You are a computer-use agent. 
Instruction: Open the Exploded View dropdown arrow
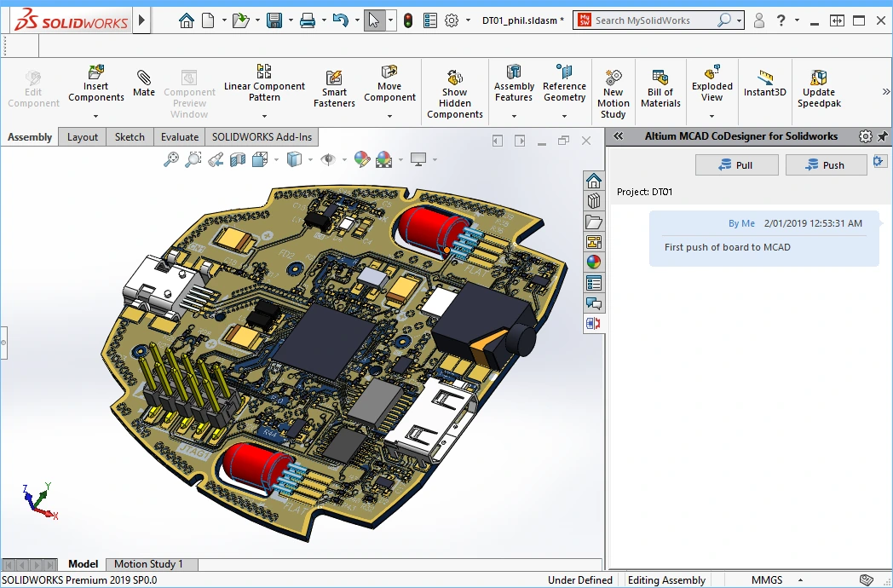tap(712, 116)
